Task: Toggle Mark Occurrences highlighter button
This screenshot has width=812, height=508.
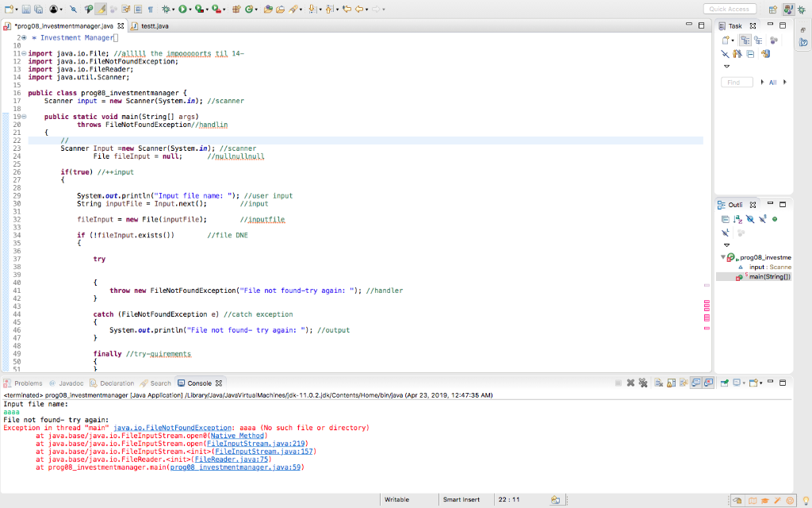Action: tap(101, 10)
